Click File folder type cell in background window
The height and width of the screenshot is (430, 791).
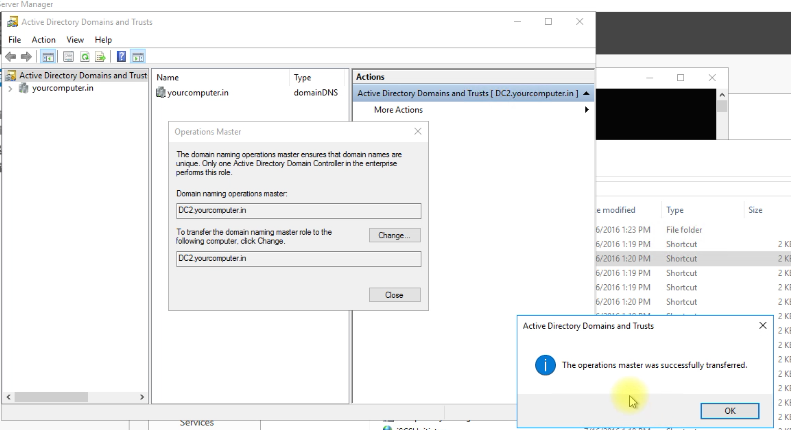tap(684, 230)
